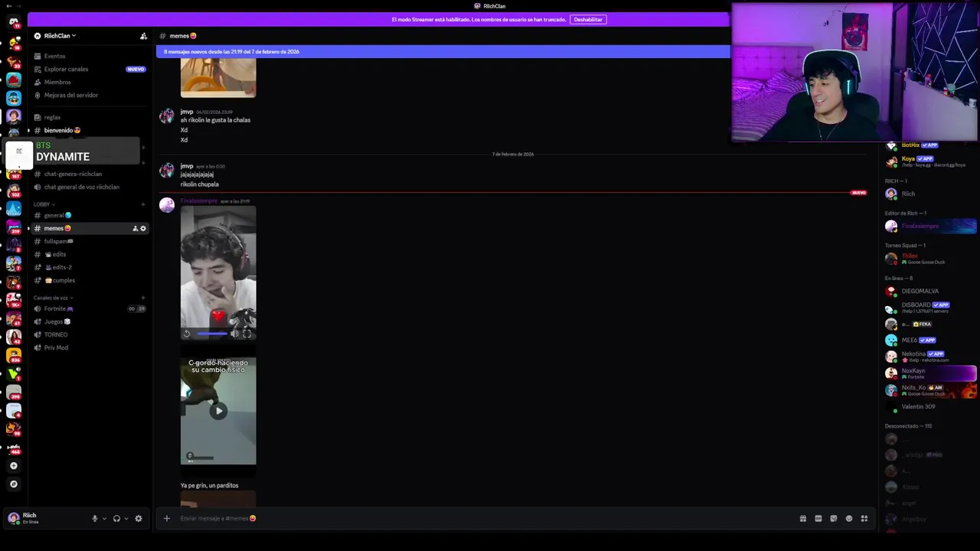The height and width of the screenshot is (551, 980).
Task: Open the RiichClan server dropdown menu
Action: (60, 36)
